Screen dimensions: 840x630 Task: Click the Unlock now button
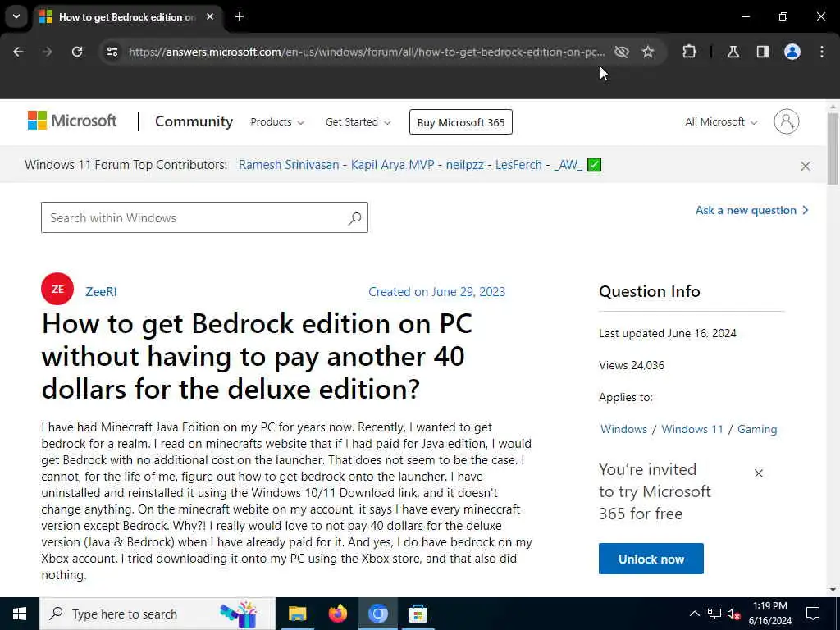point(651,559)
